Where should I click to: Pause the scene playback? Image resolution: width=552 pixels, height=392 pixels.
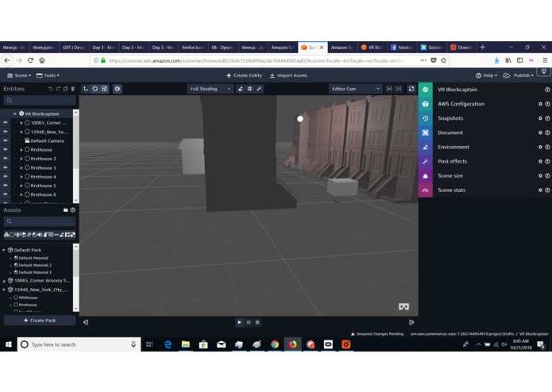(249, 322)
